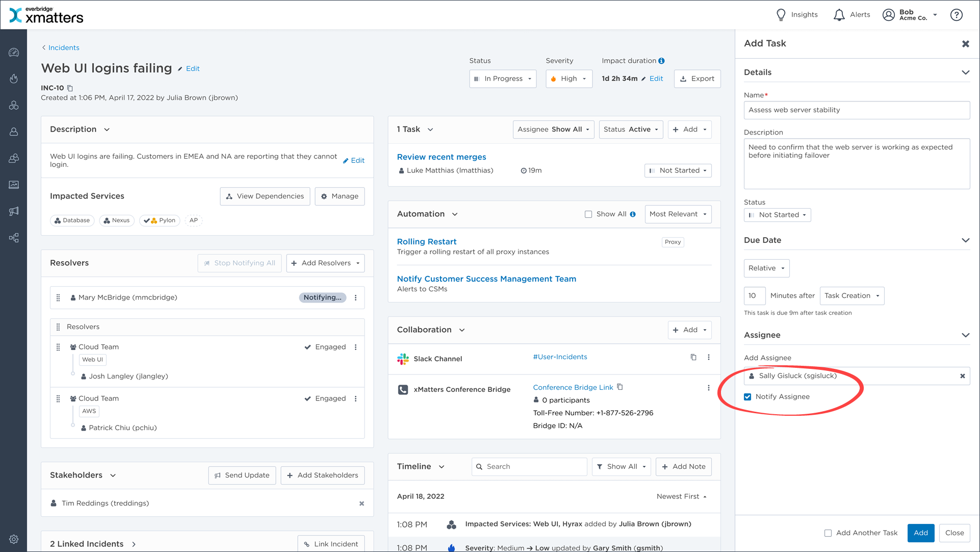980x552 pixels.
Task: Open the Assignee Show All filter
Action: point(554,130)
